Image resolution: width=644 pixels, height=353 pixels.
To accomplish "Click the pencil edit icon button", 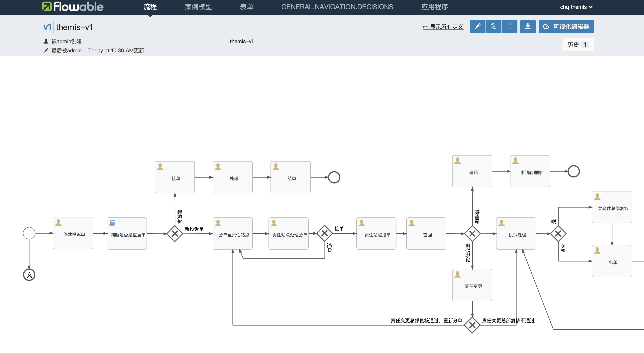I will coord(478,27).
